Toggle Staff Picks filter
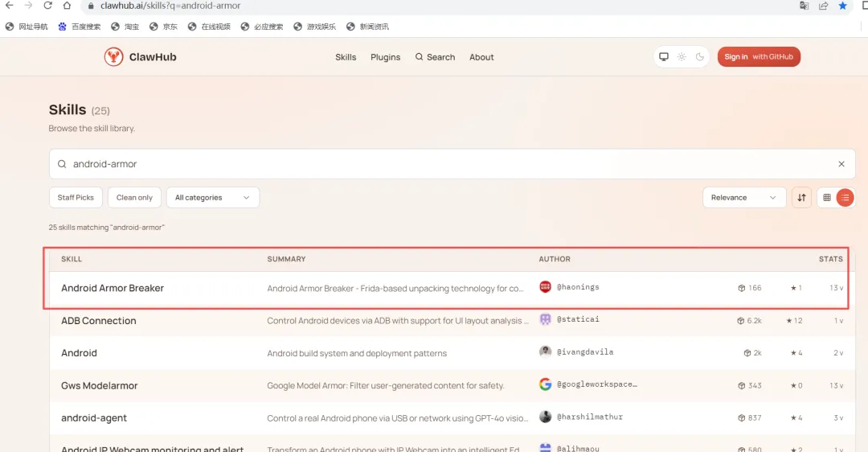The height and width of the screenshot is (452, 868). 76,198
